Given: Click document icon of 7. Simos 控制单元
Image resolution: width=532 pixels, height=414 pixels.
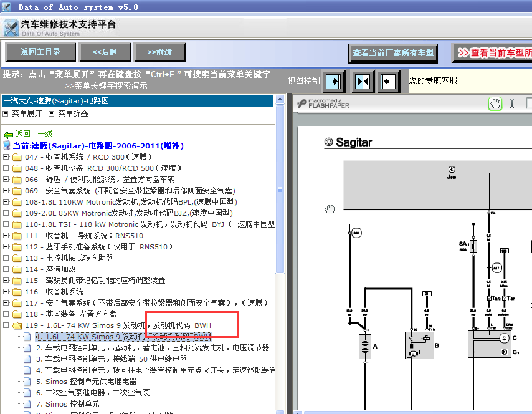Looking at the screenshot, I should (x=27, y=404).
